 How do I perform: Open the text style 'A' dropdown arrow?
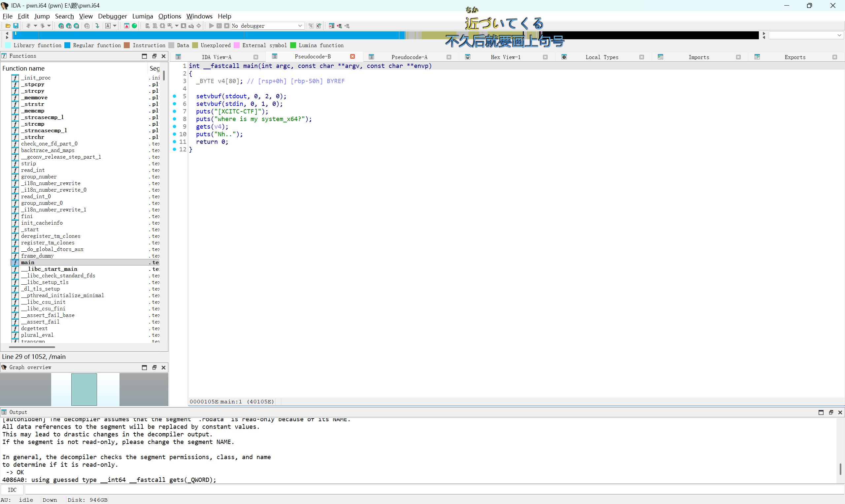click(x=115, y=26)
